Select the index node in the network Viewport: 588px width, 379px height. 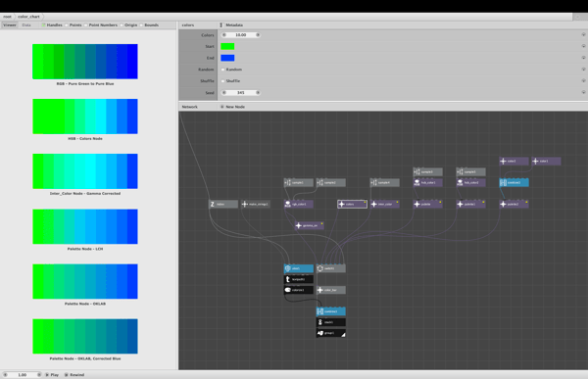click(x=223, y=204)
